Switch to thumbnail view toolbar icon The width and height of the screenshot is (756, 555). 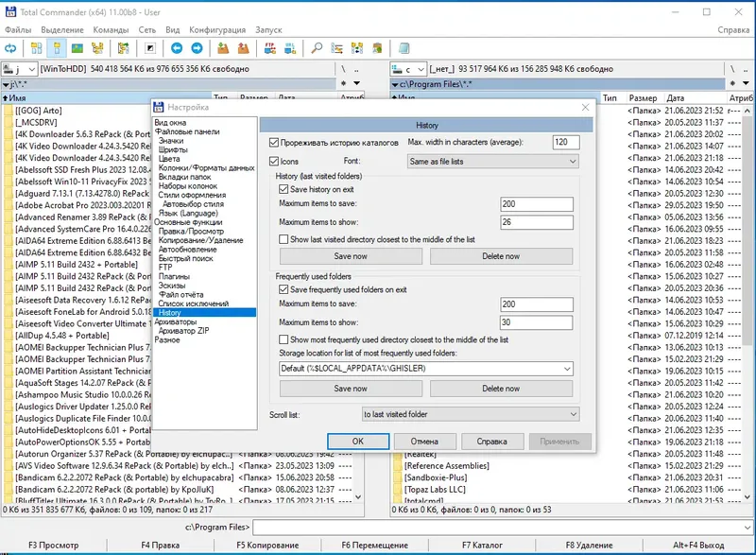[x=77, y=47]
